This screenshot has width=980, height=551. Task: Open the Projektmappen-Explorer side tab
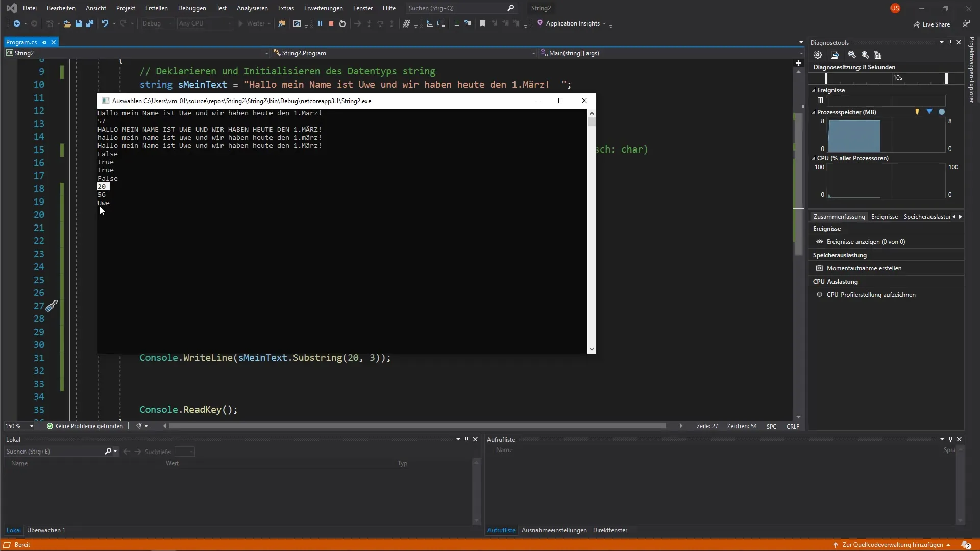(972, 69)
